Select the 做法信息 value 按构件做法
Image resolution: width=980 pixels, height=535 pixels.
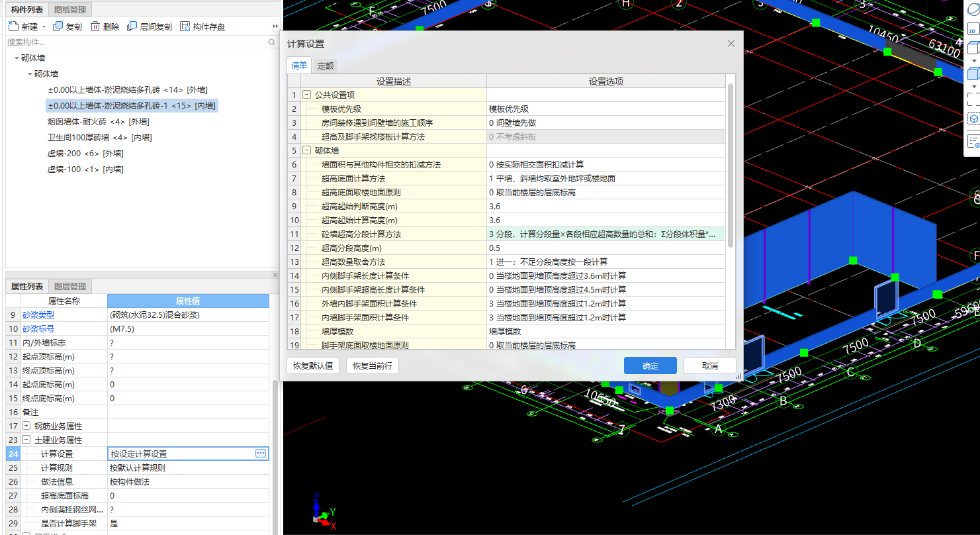189,482
